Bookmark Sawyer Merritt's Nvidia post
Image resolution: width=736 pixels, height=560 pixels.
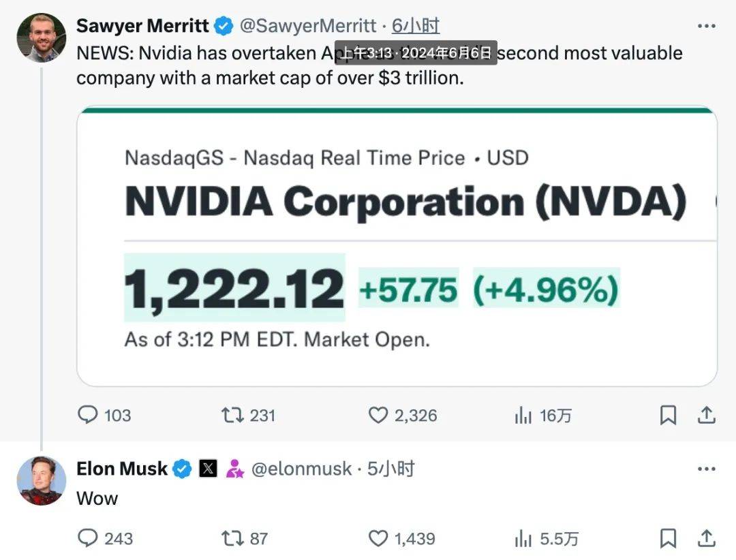coord(669,415)
